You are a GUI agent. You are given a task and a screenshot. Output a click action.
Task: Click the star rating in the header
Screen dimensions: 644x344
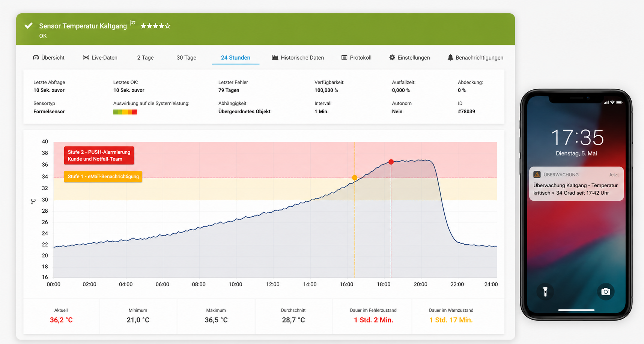tap(155, 26)
